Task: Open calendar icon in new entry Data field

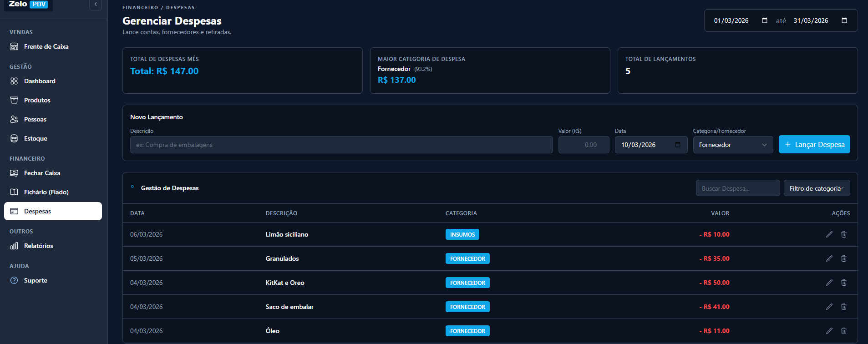Action: (678, 145)
